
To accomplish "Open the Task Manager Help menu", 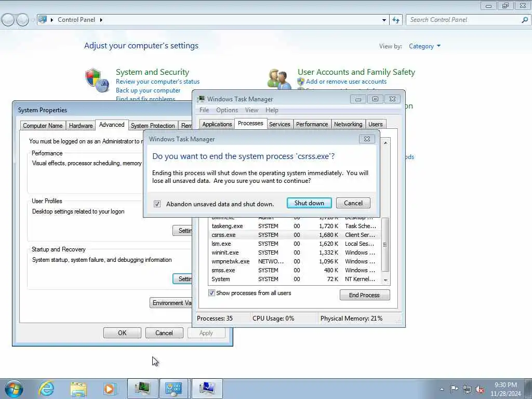I will (272, 110).
